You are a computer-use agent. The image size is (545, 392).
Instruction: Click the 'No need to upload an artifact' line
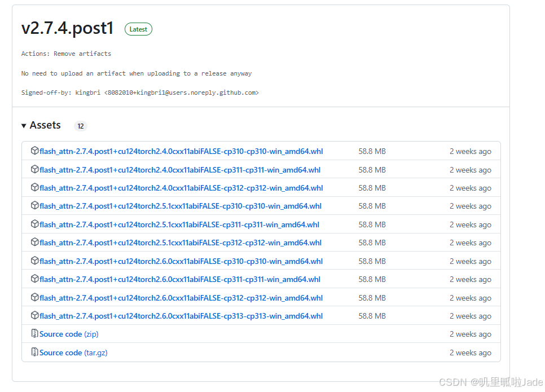[x=137, y=74]
